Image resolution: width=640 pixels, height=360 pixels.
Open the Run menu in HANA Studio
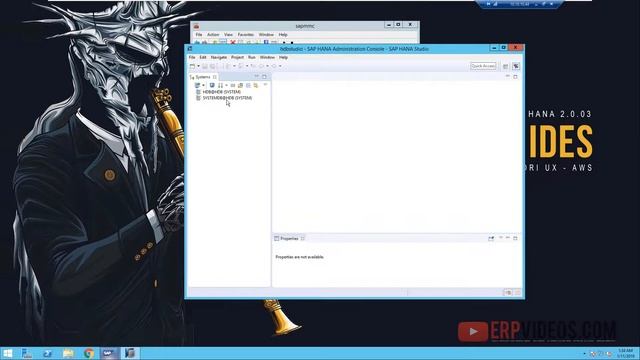tap(252, 58)
